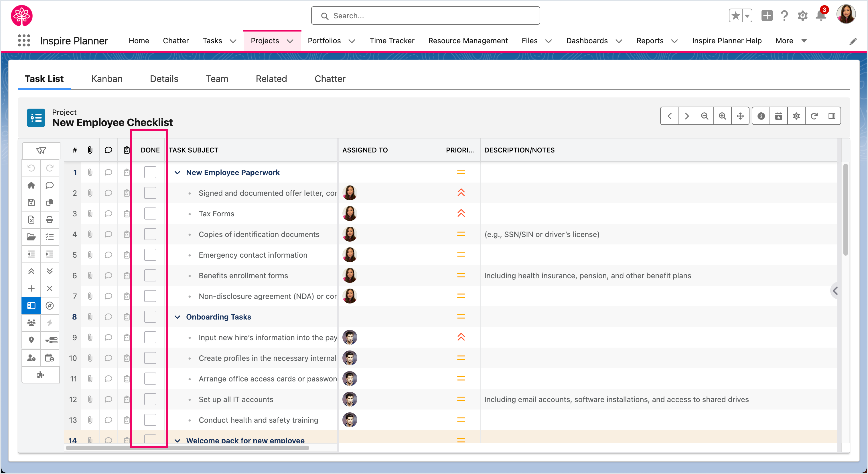Click the compass icon in left toolbar

click(x=50, y=306)
